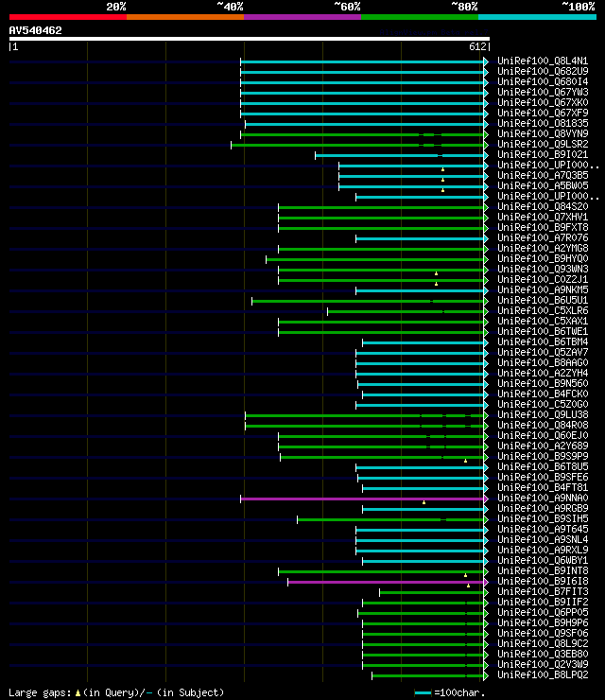Click the orange ~40% legend color segment

[x=185, y=17]
